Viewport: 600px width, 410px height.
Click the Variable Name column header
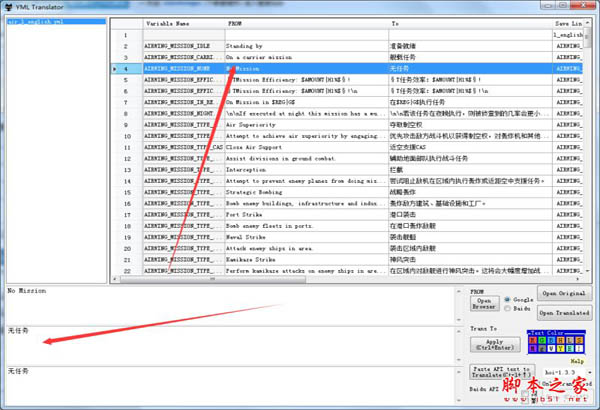(184, 24)
